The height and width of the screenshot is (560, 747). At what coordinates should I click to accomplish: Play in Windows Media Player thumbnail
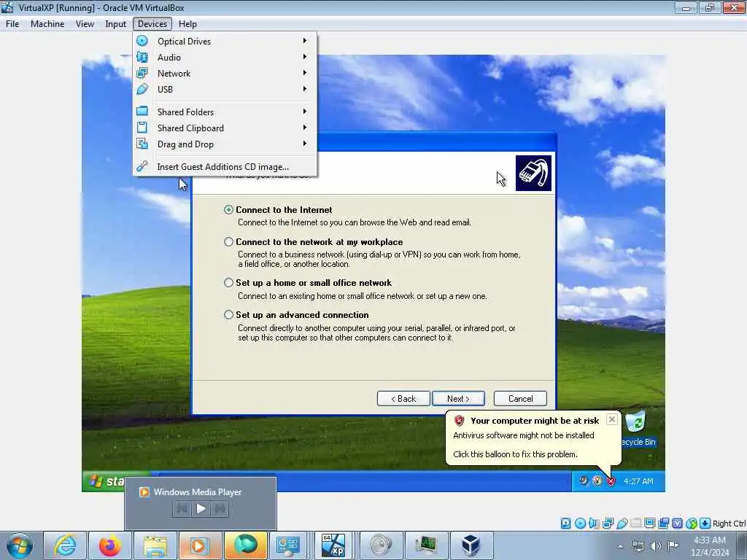click(x=201, y=508)
